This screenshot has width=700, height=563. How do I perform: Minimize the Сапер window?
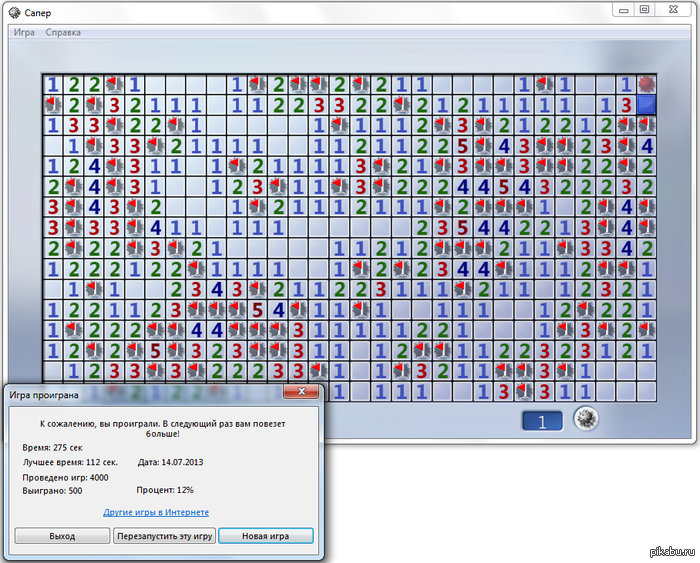pos(622,10)
